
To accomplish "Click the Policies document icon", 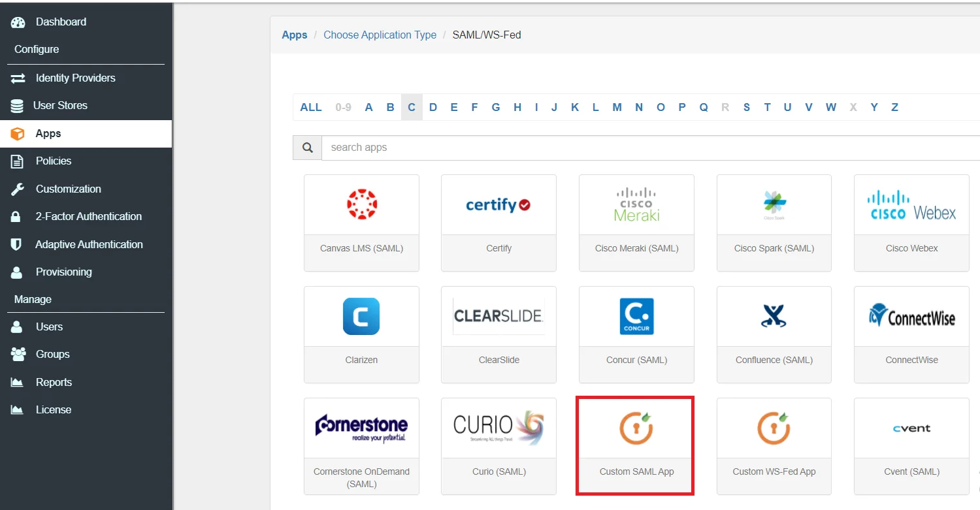I will pos(17,161).
